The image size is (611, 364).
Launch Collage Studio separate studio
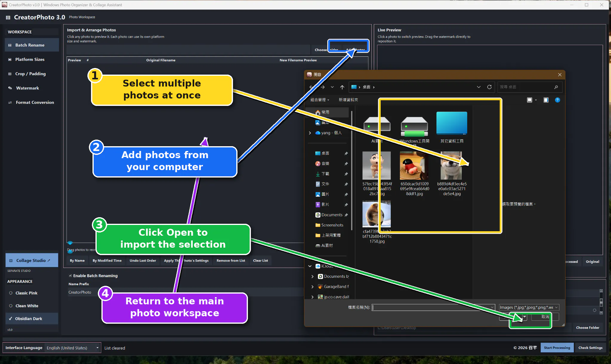pyautogui.click(x=32, y=260)
